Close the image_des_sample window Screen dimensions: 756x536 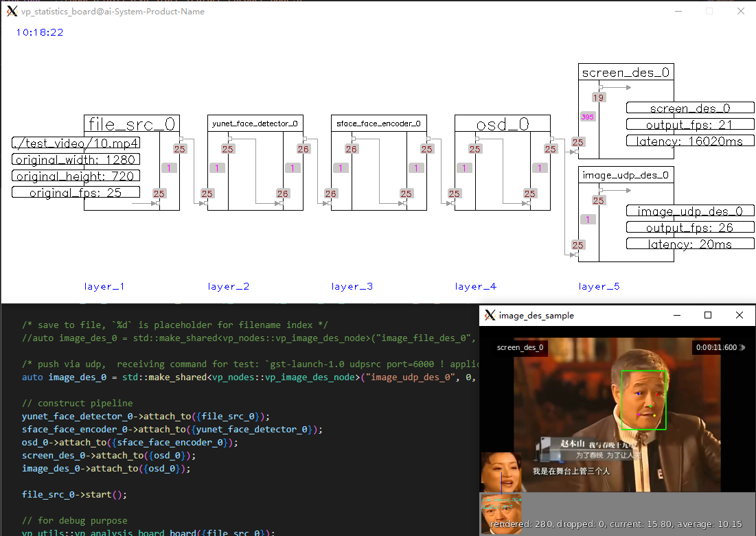[x=739, y=315]
